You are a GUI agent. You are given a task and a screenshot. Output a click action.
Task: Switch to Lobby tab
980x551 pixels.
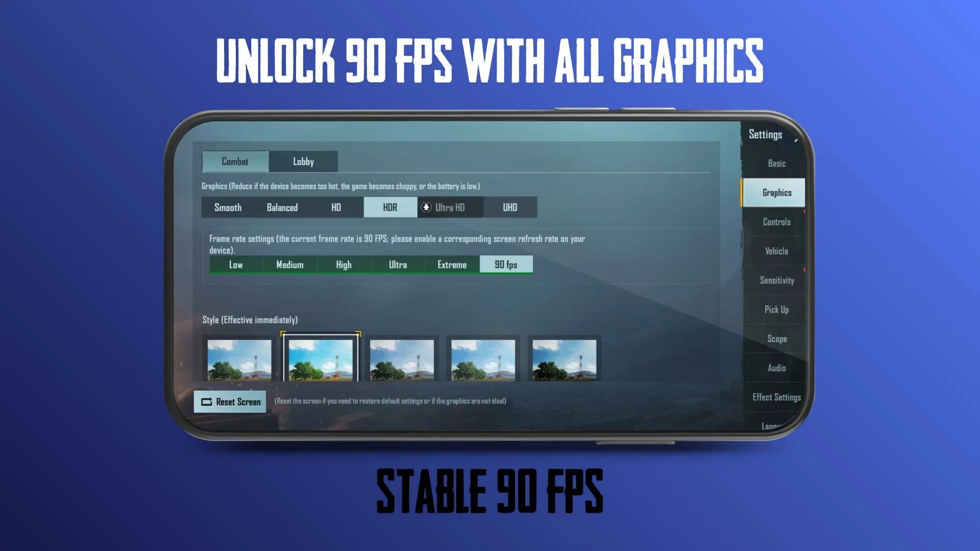click(304, 161)
